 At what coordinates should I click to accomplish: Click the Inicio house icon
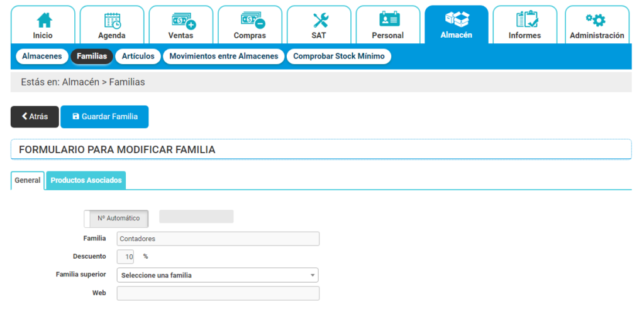click(x=43, y=21)
